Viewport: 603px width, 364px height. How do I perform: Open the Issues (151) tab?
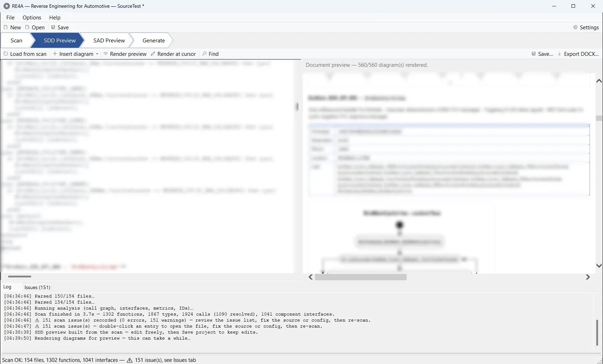click(37, 287)
